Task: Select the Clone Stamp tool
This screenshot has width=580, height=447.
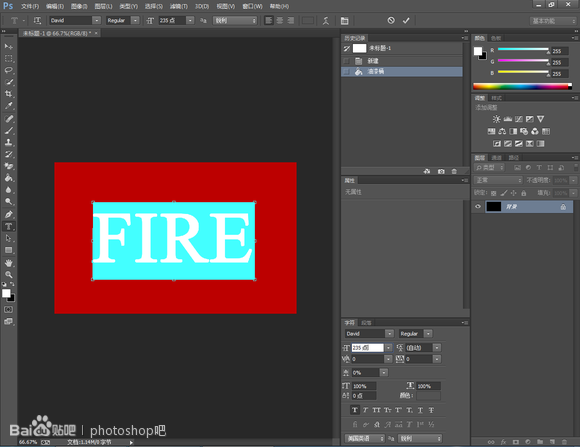Action: pos(9,142)
